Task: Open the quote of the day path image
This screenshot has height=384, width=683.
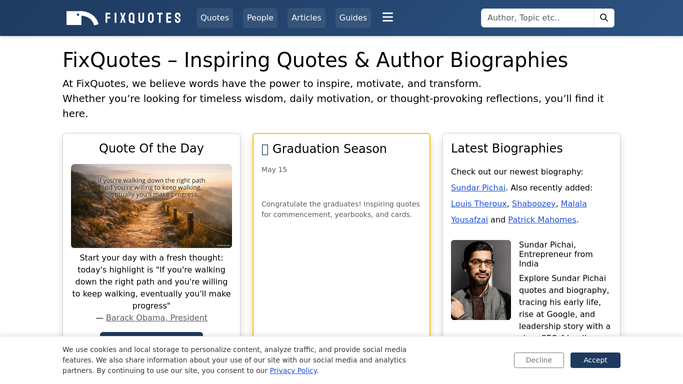Action: tap(152, 206)
